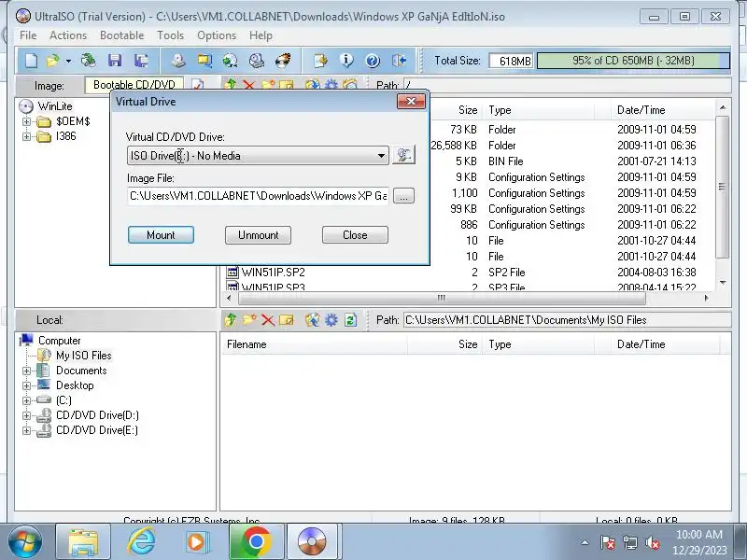747x560 pixels.
Task: Expand the CD/DVD Drive(E:) node
Action: tap(27, 430)
